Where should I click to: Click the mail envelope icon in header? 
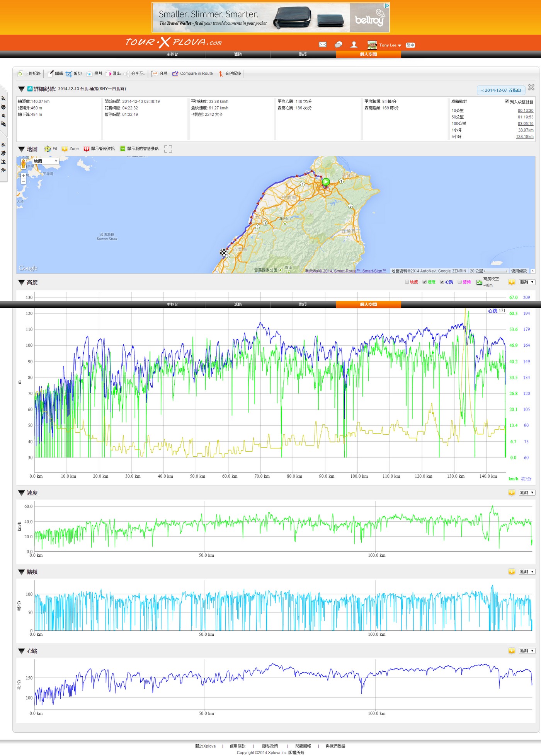[x=323, y=45]
